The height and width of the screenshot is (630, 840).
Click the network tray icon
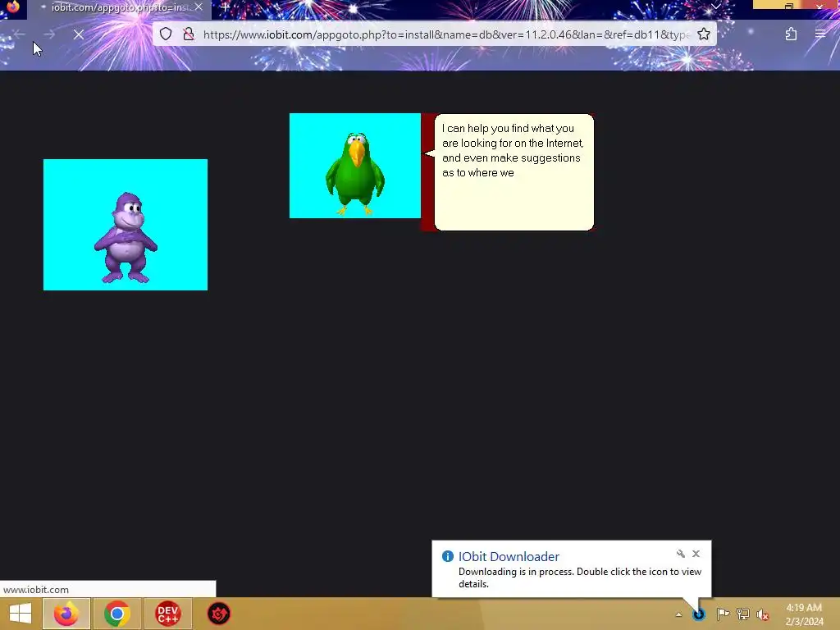743,614
